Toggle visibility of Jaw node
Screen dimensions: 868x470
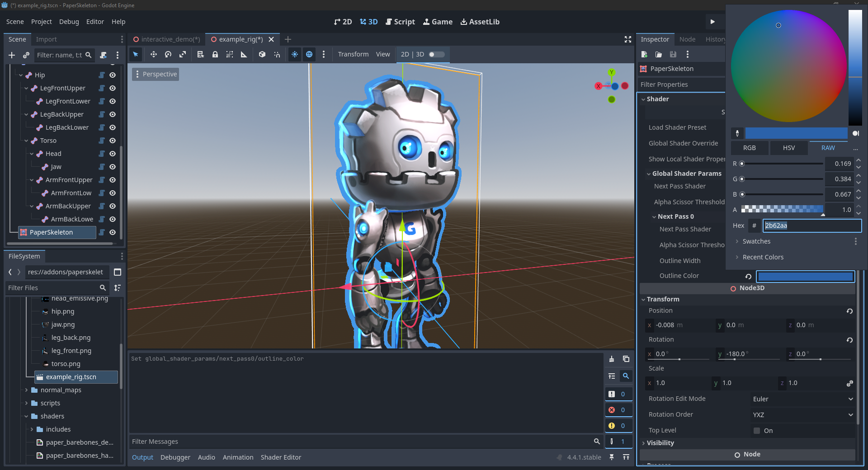(x=113, y=167)
